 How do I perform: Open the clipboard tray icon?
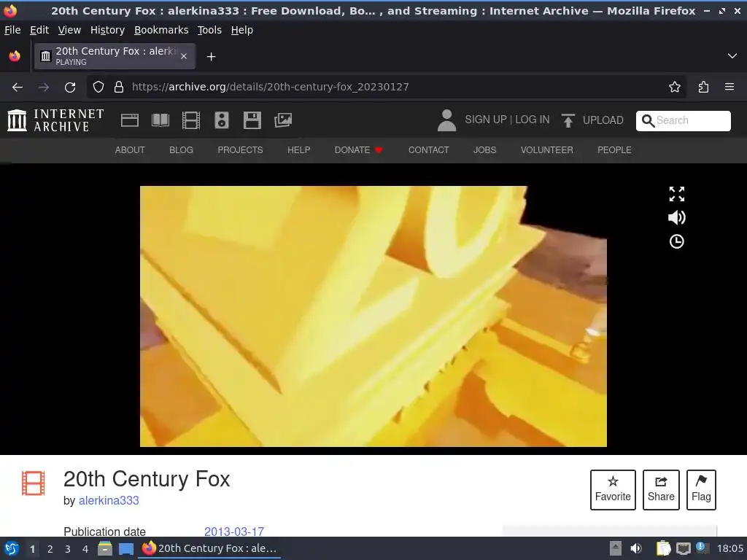pyautogui.click(x=663, y=548)
